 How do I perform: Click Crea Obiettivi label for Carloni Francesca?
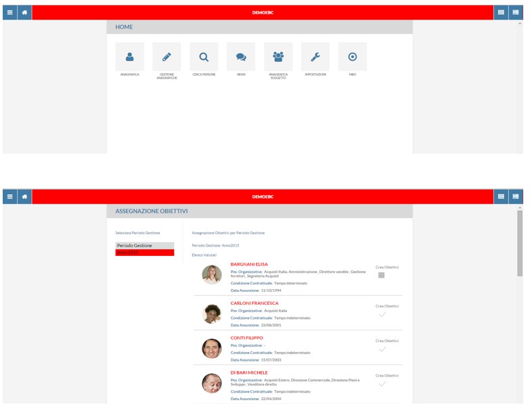tap(386, 306)
